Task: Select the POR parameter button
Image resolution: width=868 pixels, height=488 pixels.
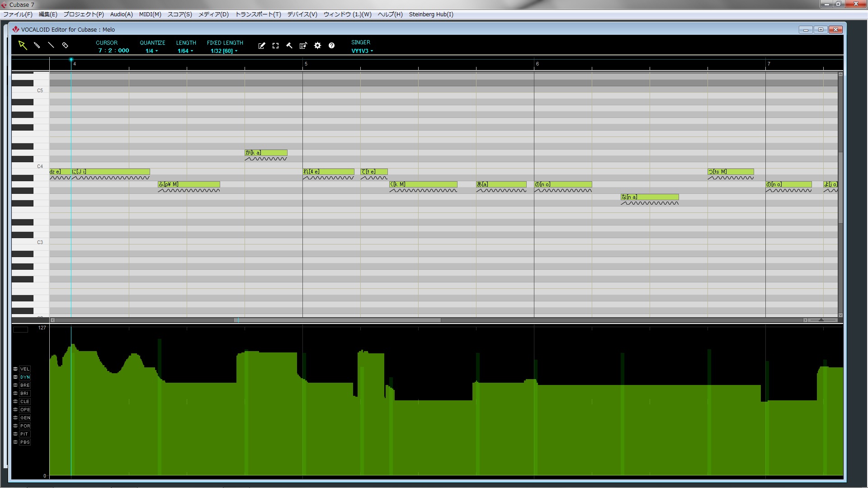Action: point(25,426)
